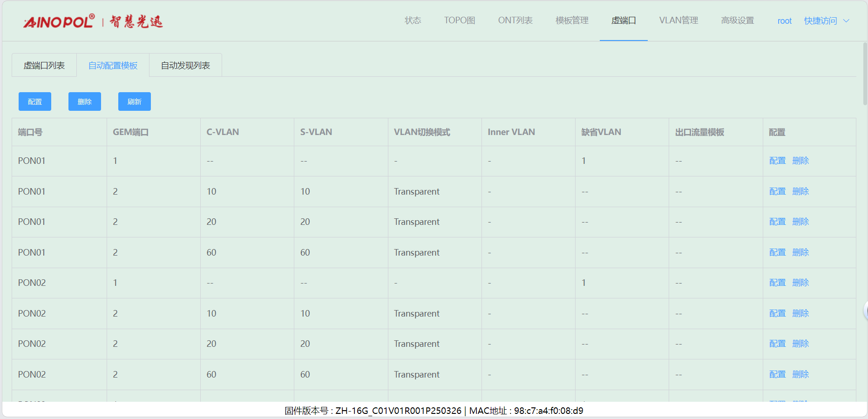The image size is (868, 419).
Task: Open VLAN管理 in top navigation
Action: pyautogui.click(x=678, y=20)
